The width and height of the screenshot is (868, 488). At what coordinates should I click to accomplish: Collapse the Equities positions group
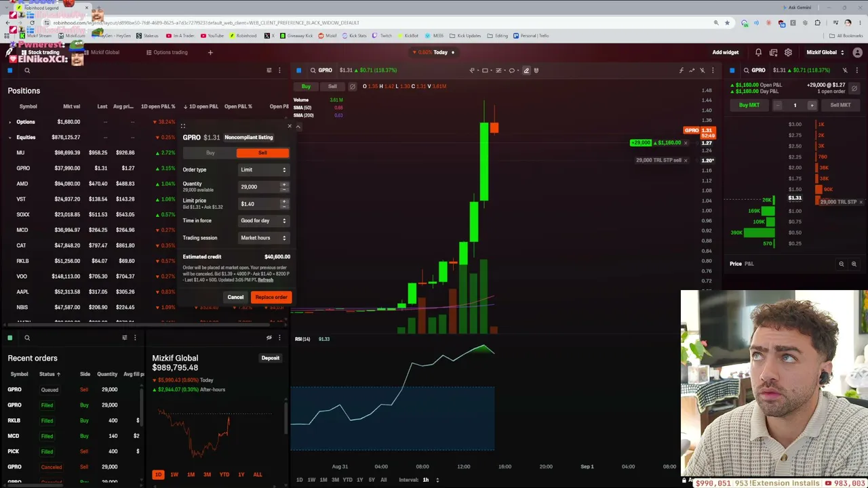pos(9,138)
